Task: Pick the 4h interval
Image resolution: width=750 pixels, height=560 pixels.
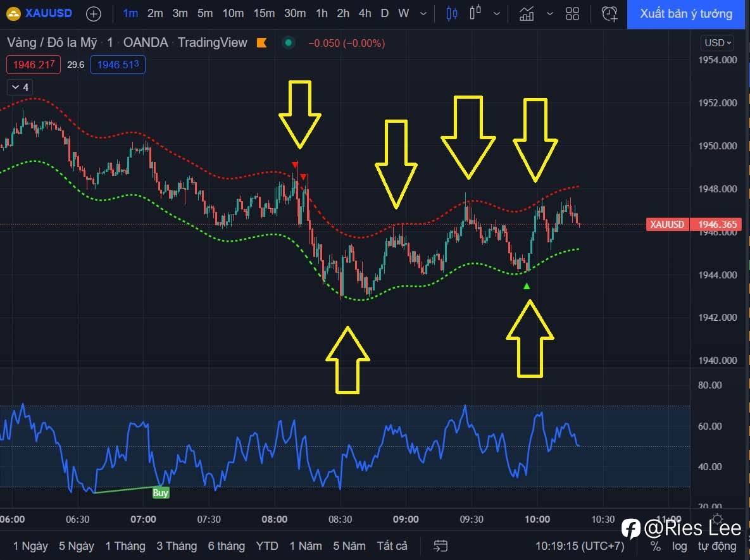Action: 365,13
